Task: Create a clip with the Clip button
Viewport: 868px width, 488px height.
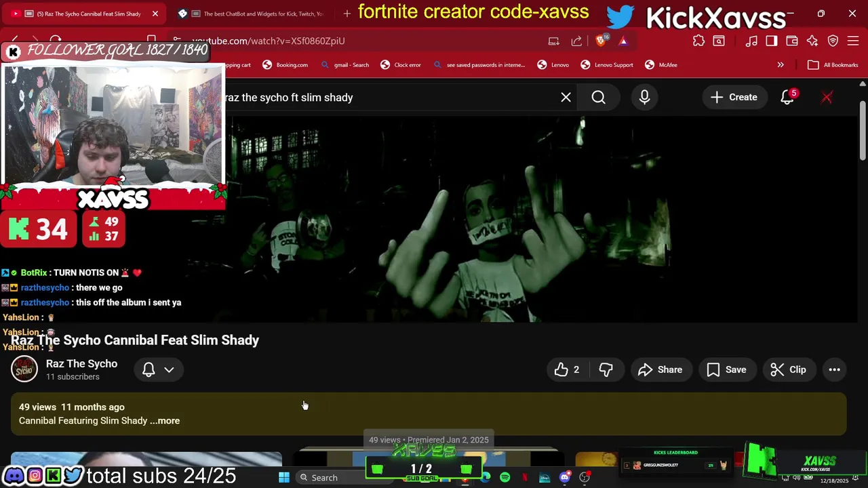Action: point(789,369)
